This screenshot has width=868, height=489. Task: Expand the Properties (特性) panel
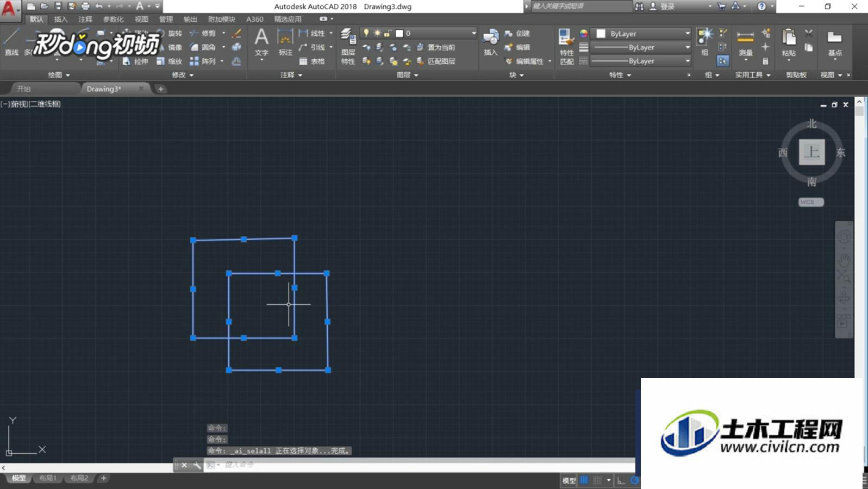click(620, 75)
